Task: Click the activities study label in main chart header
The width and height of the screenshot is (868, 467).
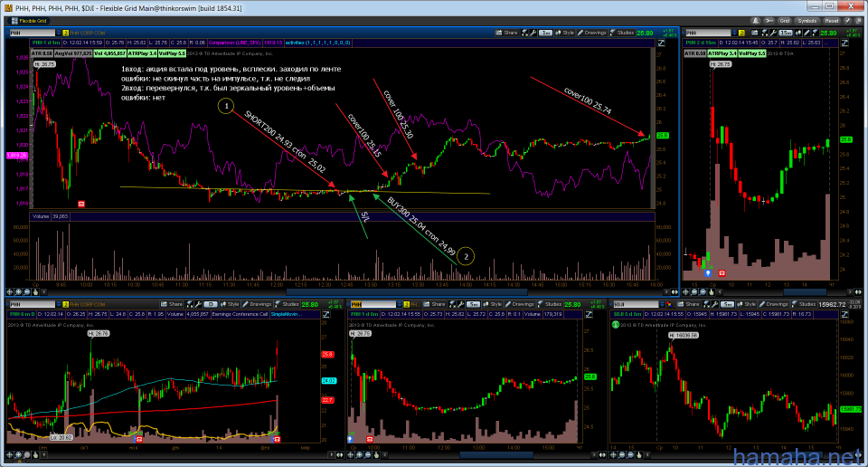Action: click(317, 43)
